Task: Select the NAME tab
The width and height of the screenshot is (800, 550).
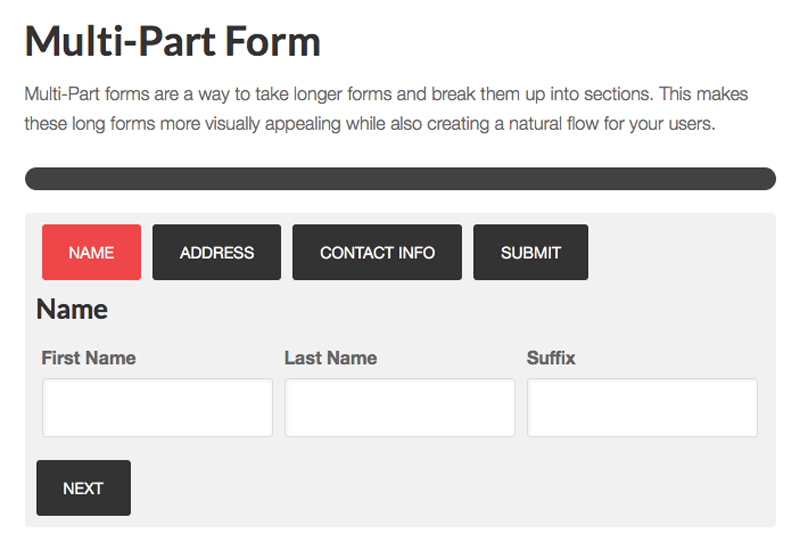Action: [x=91, y=252]
